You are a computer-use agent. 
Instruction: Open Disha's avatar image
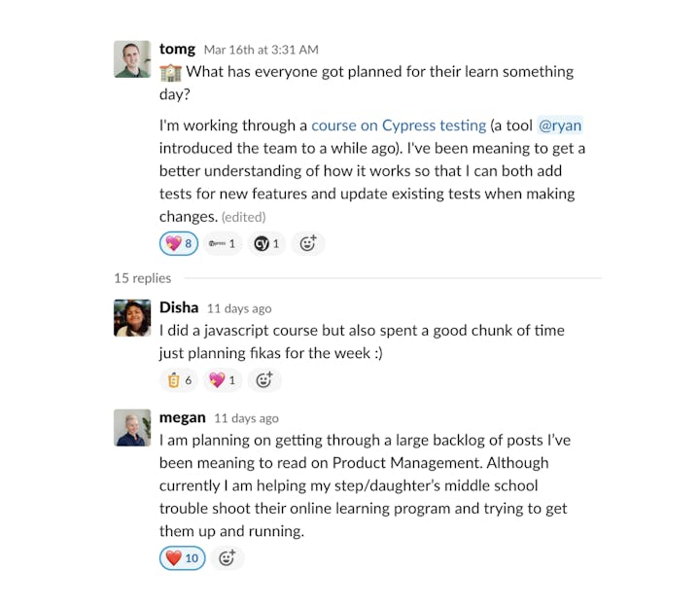pyautogui.click(x=132, y=317)
